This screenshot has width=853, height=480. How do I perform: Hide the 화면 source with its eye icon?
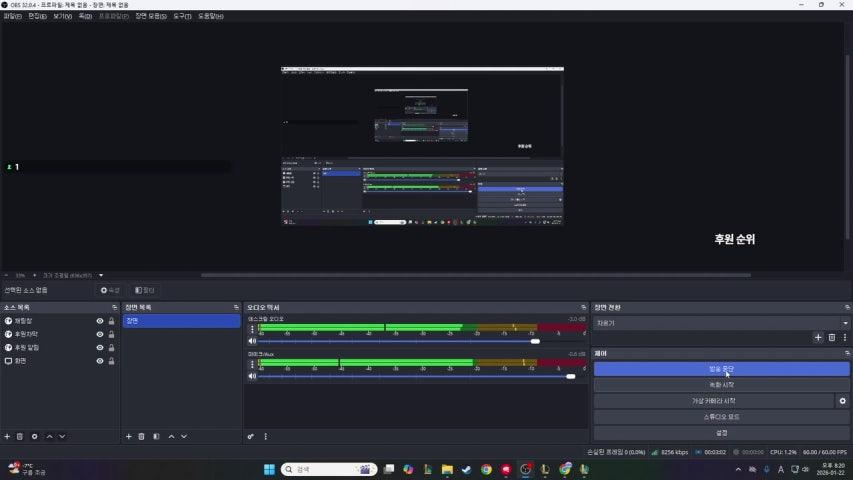[99, 360]
